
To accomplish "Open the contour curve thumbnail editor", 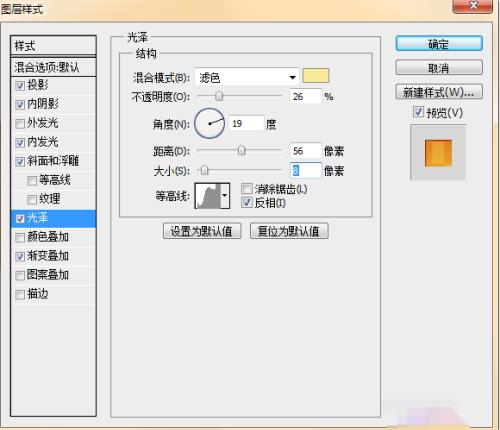I will pos(208,196).
